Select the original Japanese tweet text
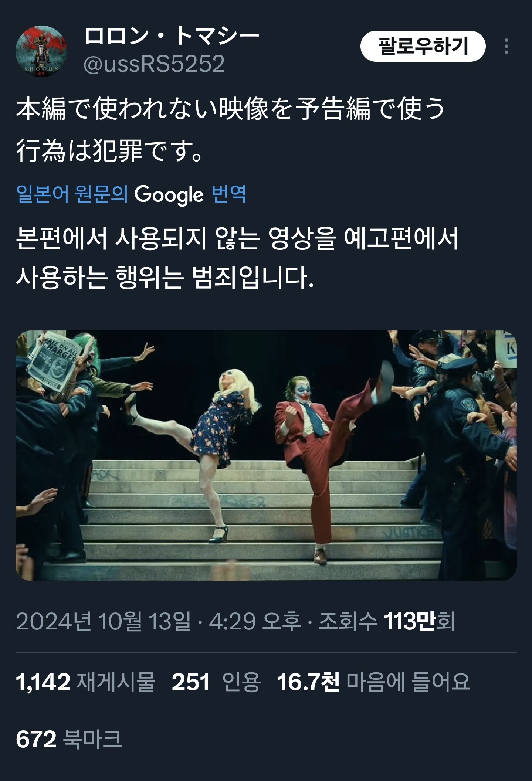This screenshot has height=781, width=532. pos(230,130)
